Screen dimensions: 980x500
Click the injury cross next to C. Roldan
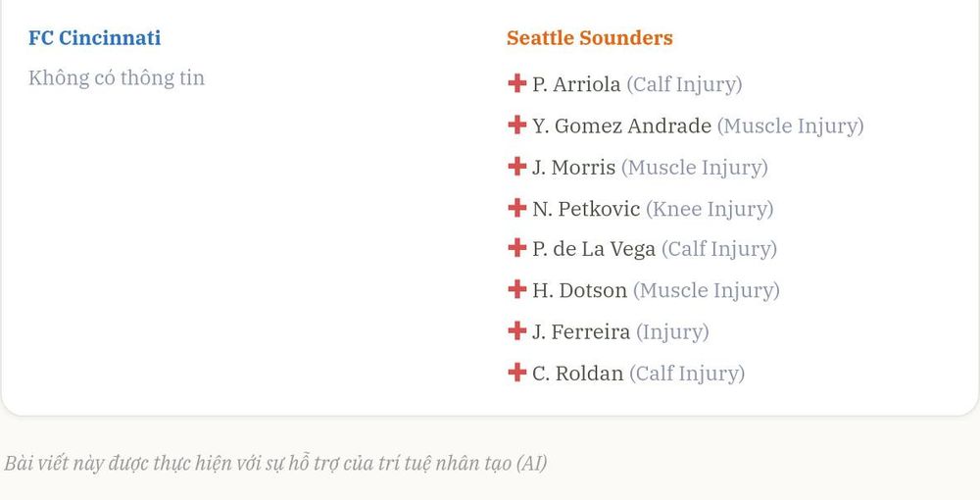[x=516, y=372]
